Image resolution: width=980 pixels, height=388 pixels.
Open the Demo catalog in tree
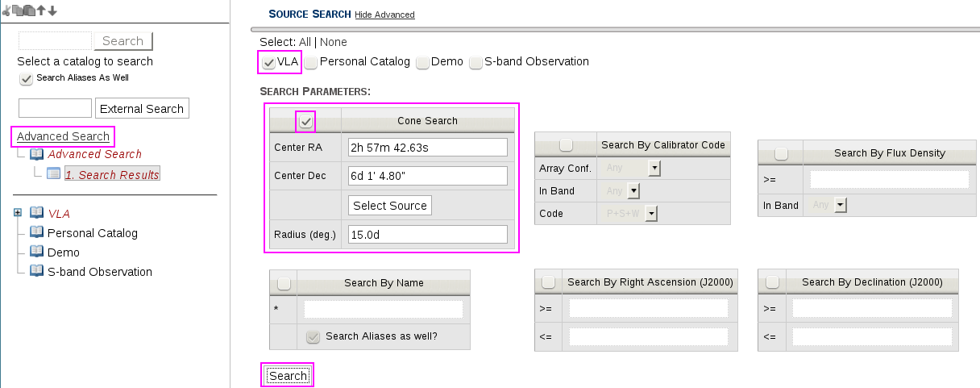tap(63, 252)
